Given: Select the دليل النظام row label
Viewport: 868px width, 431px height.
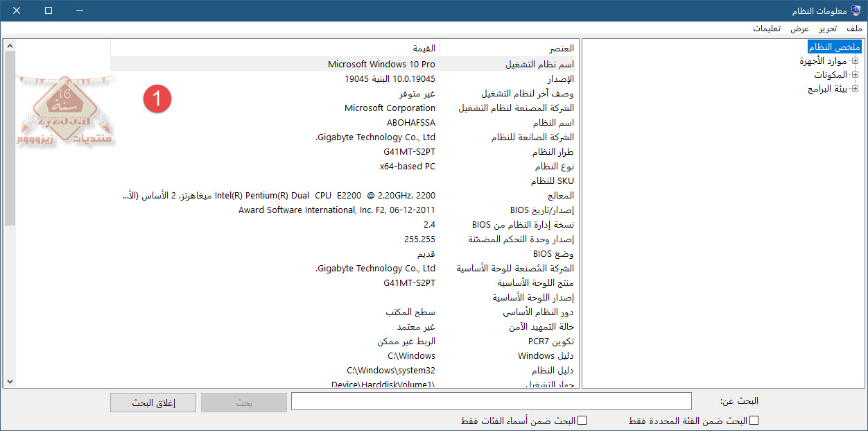Looking at the screenshot, I should point(553,370).
